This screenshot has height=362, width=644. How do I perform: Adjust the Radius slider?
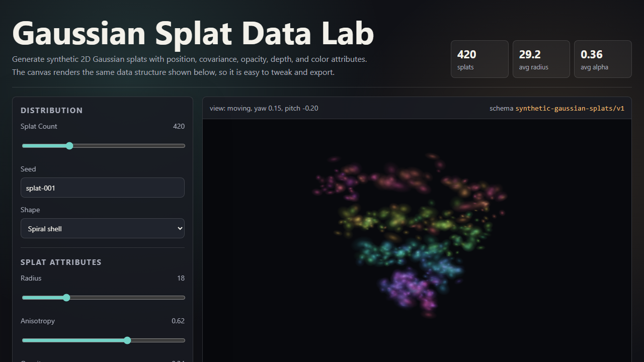tap(103, 298)
